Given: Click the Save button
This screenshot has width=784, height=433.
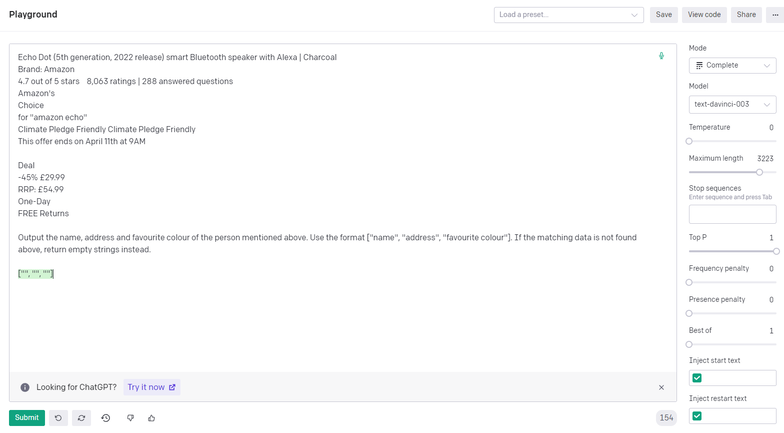Looking at the screenshot, I should click(x=664, y=15).
